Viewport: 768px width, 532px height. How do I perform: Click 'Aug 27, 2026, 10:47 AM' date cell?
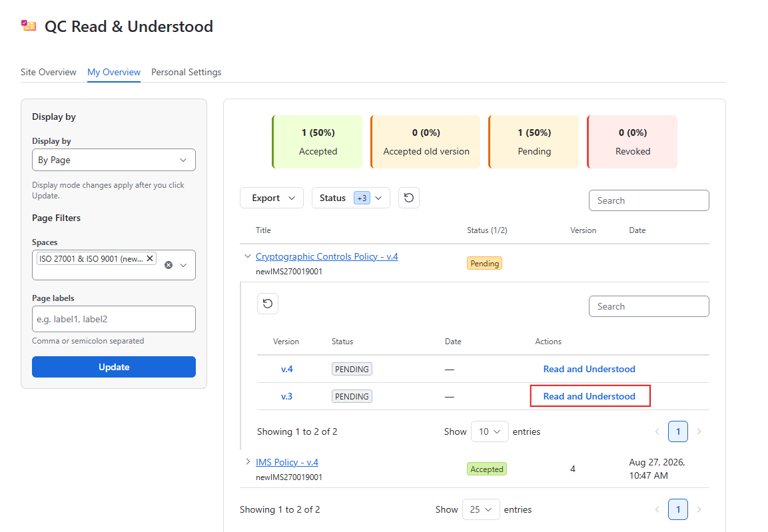point(657,469)
